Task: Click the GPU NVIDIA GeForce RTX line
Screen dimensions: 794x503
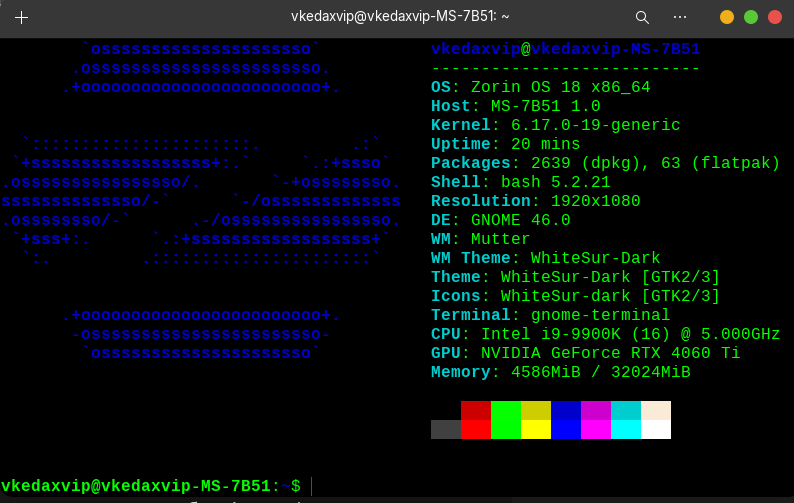Action: [x=585, y=353]
